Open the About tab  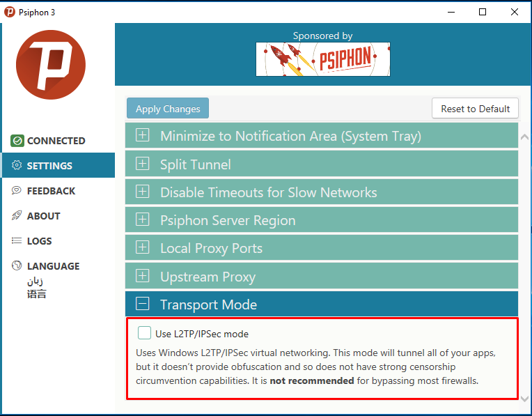pyautogui.click(x=58, y=215)
